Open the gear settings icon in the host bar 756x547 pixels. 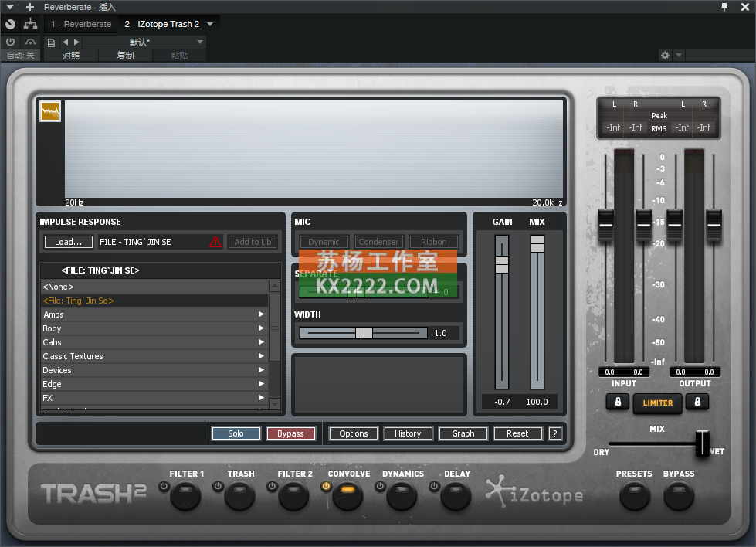pyautogui.click(x=665, y=55)
